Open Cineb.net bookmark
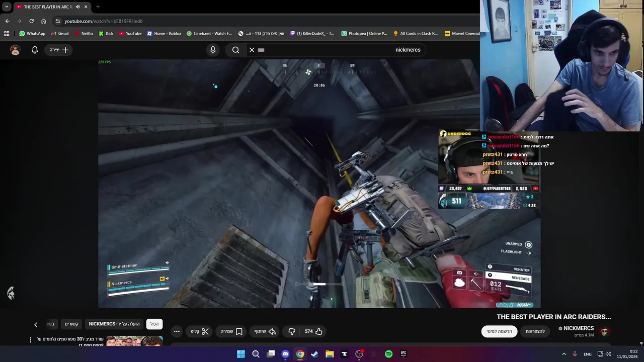 tap(209, 34)
